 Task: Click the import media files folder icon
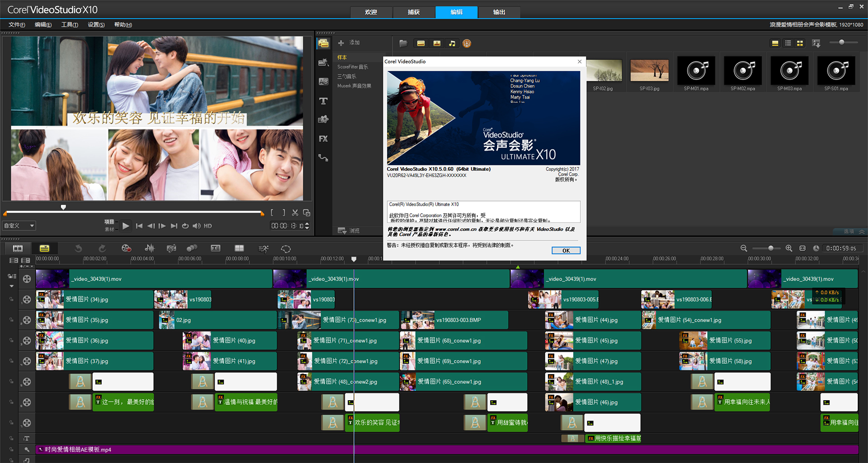click(x=403, y=43)
